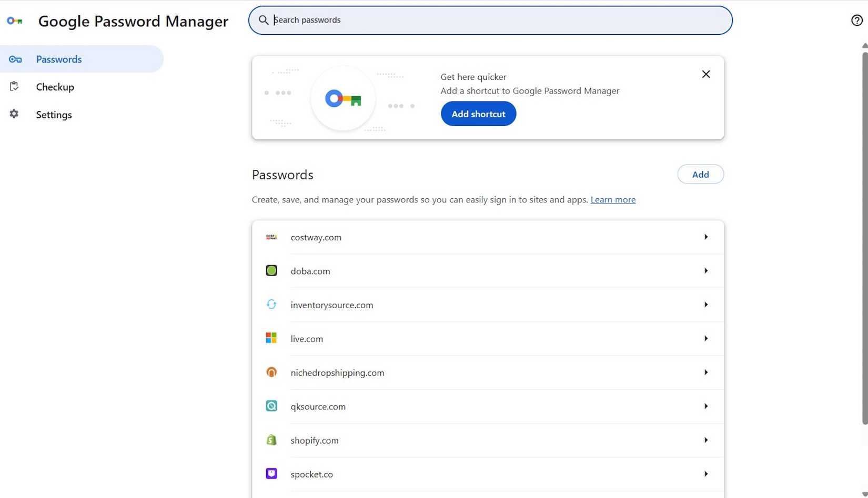This screenshot has width=868, height=498.
Task: Click the search magnifier icon
Action: click(x=264, y=20)
